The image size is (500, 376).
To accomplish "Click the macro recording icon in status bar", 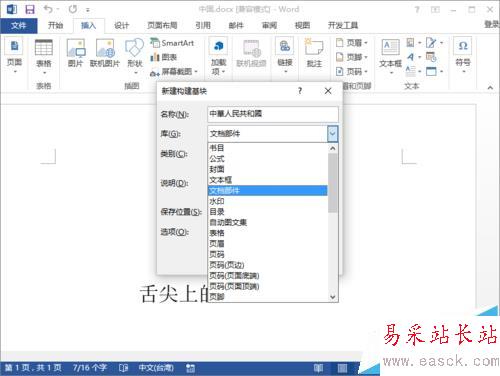I will coord(190,368).
